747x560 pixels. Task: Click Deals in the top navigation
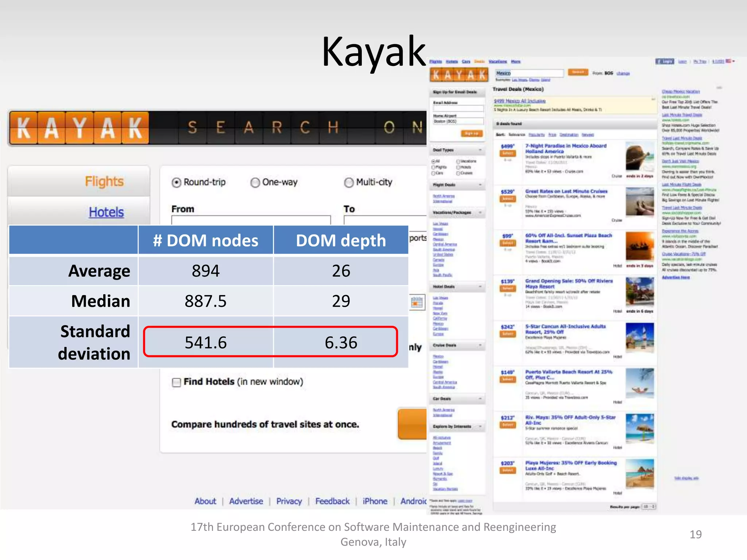click(x=479, y=62)
